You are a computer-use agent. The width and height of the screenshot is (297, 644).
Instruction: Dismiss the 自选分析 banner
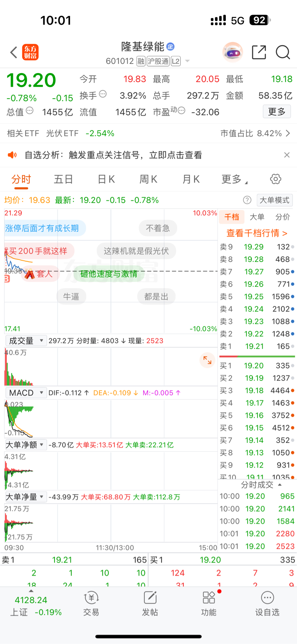coord(287,155)
